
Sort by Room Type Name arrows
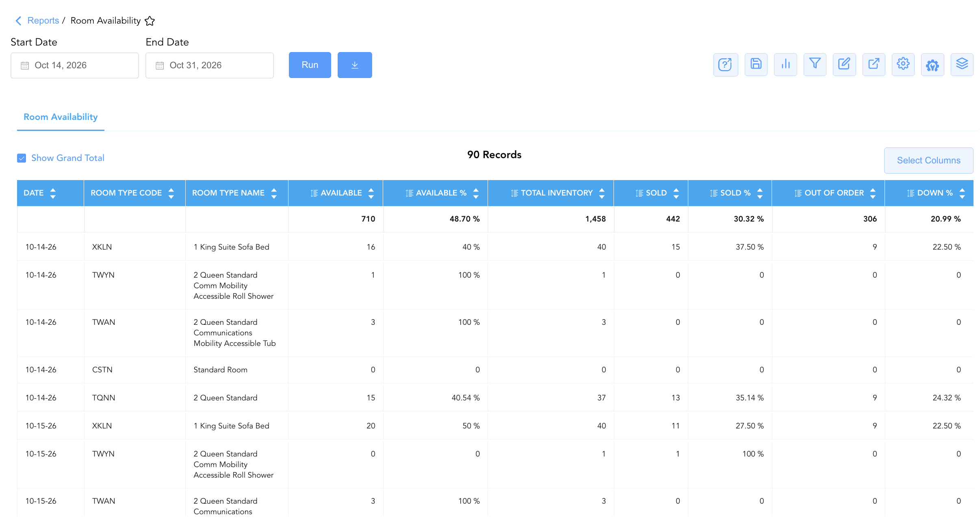click(x=274, y=193)
